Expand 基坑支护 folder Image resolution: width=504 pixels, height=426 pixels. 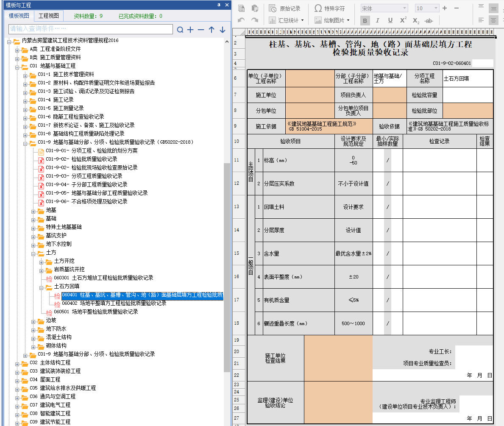[33, 237]
